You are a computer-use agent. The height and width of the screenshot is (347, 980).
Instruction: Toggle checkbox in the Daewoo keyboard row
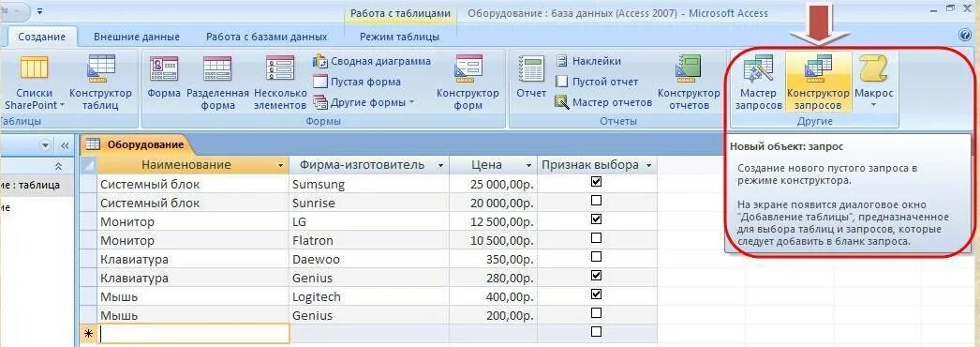(x=596, y=257)
